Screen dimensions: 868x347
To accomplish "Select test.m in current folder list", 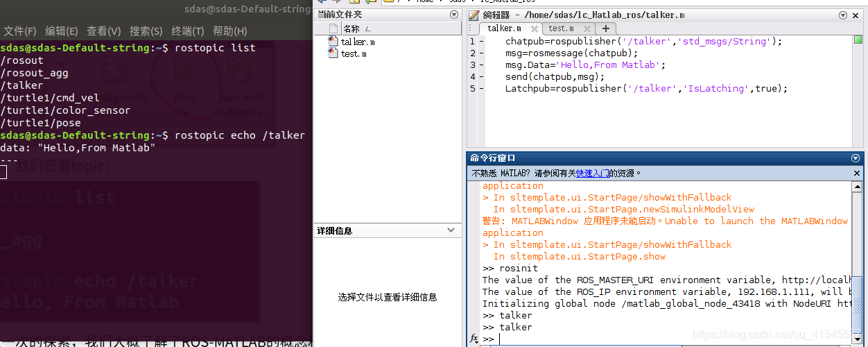I will click(x=354, y=54).
